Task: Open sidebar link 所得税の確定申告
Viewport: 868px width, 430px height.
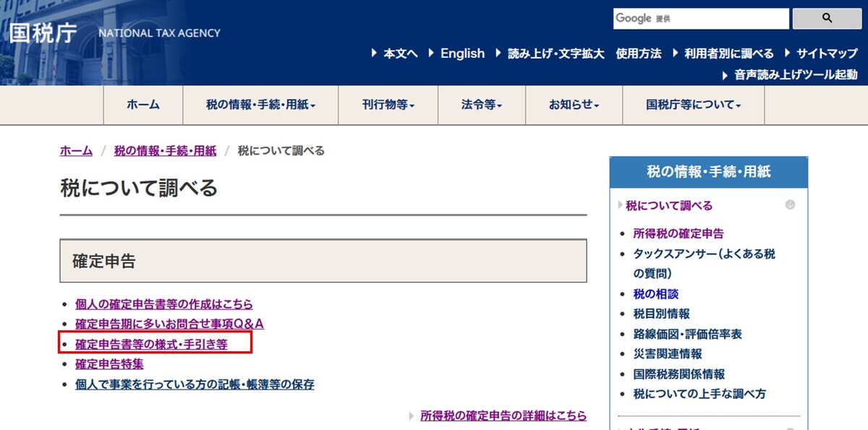Action: pos(678,233)
